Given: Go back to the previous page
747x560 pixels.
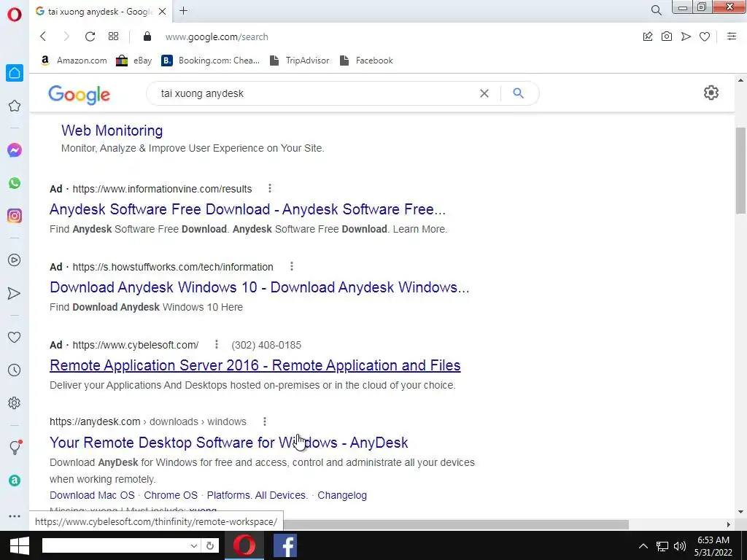Looking at the screenshot, I should 43,36.
